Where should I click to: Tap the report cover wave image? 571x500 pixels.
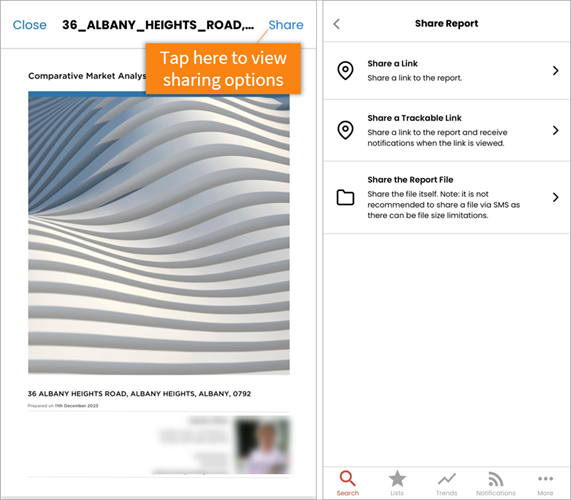click(159, 233)
